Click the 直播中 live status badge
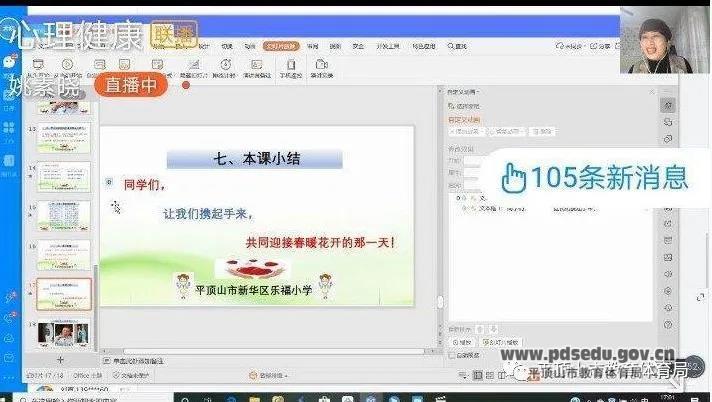Image resolution: width=712 pixels, height=402 pixels. [x=131, y=85]
